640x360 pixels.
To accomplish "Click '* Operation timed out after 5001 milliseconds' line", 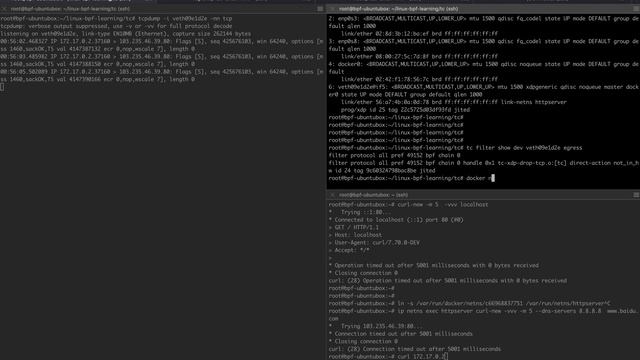I will (433, 265).
